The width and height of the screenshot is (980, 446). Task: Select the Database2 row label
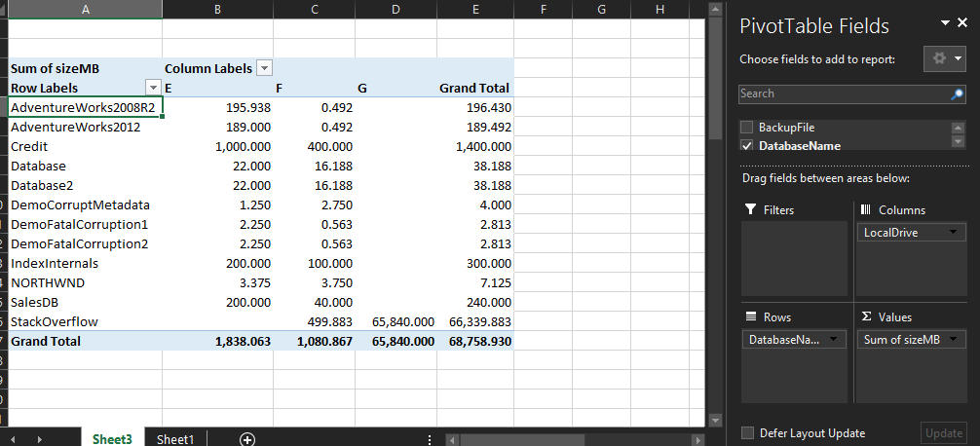click(x=85, y=186)
